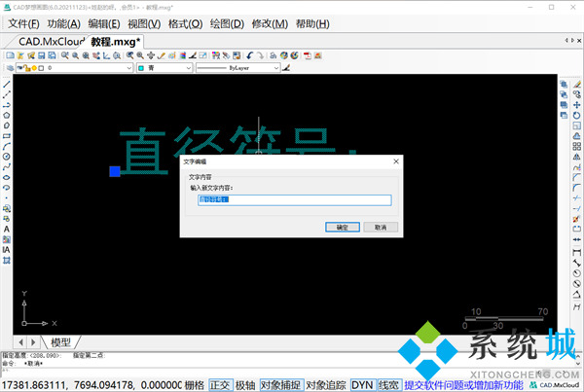Click the cyan color swatch in color box
The image size is (584, 392).
coord(141,68)
